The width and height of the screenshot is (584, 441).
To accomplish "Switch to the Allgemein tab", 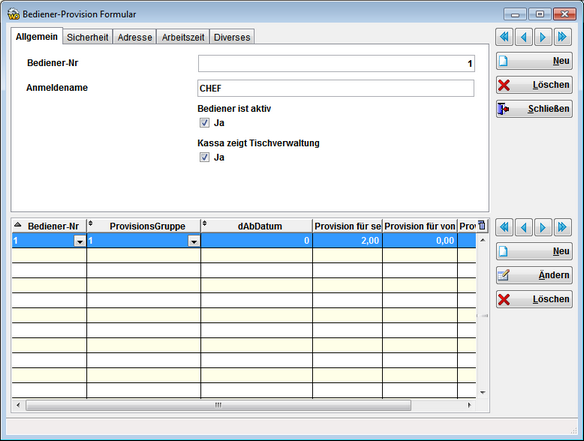I will coord(36,37).
